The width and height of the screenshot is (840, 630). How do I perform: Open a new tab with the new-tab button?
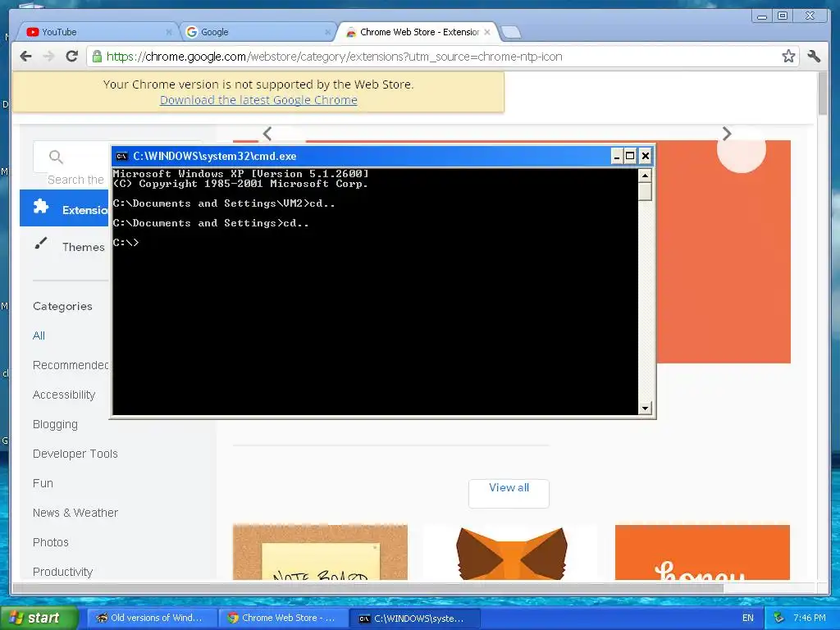[x=512, y=33]
